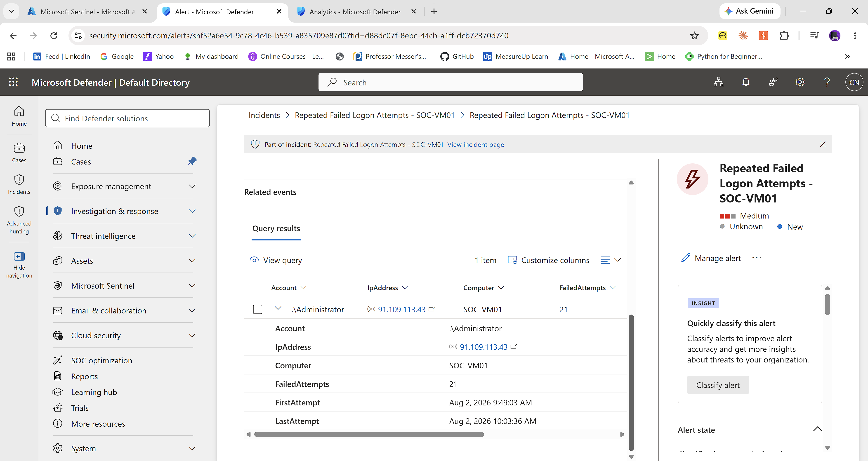868x461 pixels.
Task: Open More resources in the navigation
Action: tap(98, 423)
